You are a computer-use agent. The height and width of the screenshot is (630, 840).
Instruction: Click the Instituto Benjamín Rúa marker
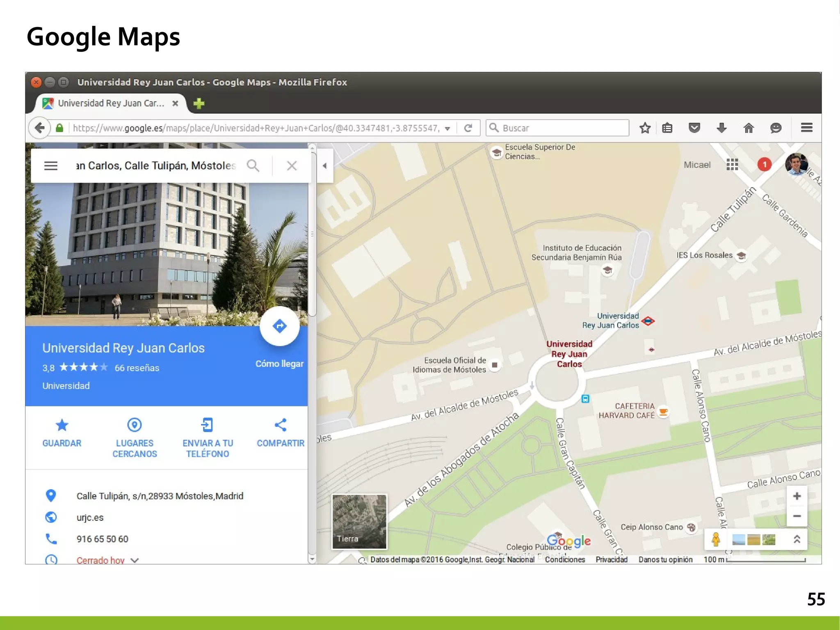pos(607,270)
